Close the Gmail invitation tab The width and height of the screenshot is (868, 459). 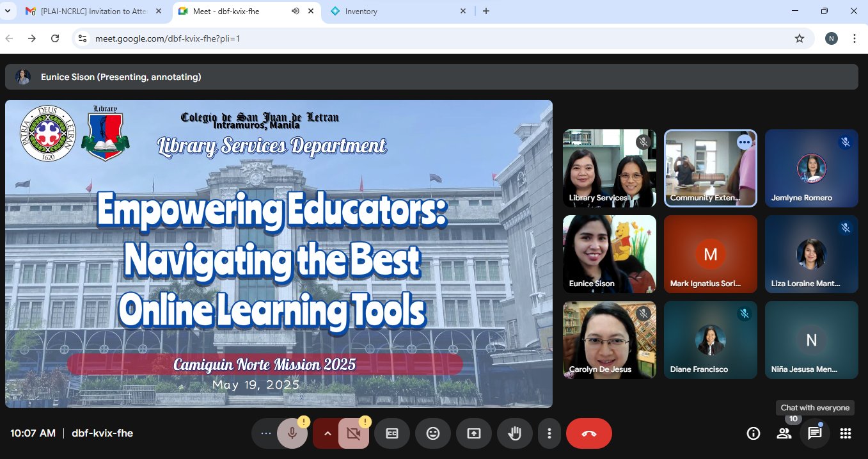[x=158, y=12]
